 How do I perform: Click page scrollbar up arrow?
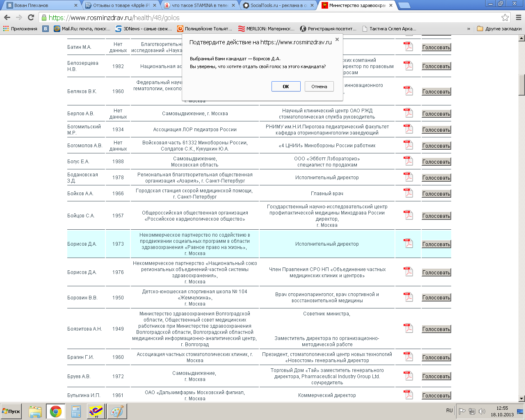[x=522, y=39]
